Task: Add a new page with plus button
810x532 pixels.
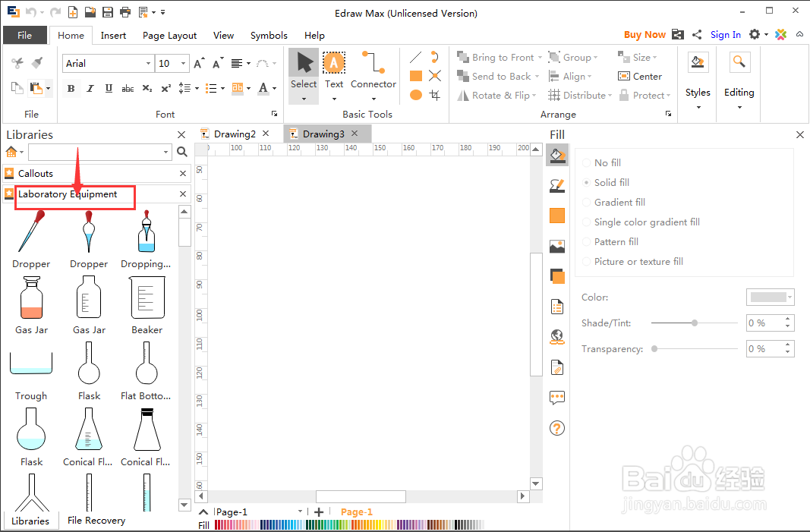Action: (319, 512)
